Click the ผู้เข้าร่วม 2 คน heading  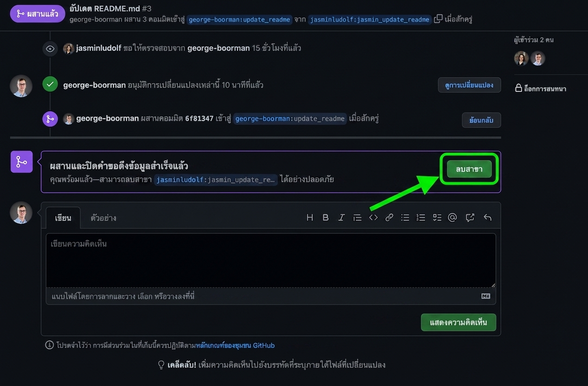[x=534, y=40]
